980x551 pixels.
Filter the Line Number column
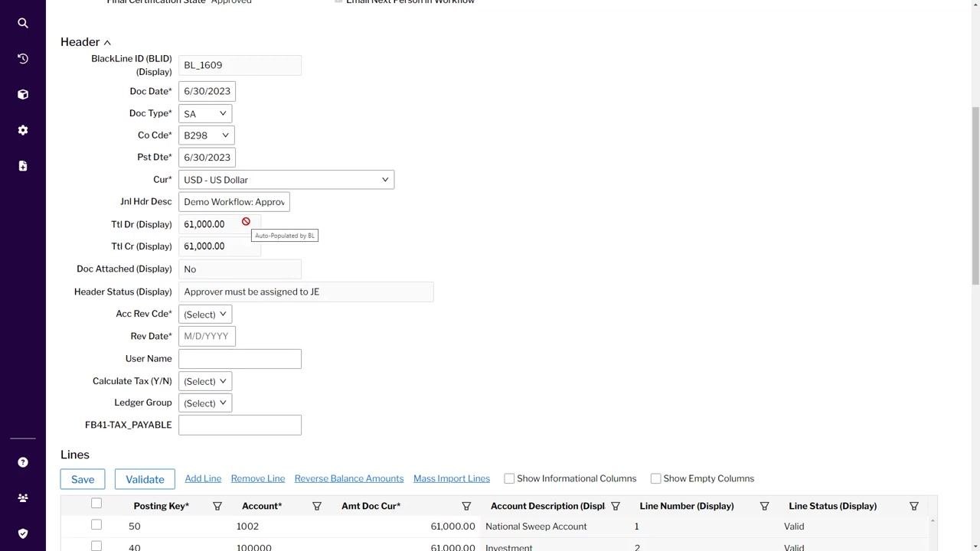(x=764, y=507)
